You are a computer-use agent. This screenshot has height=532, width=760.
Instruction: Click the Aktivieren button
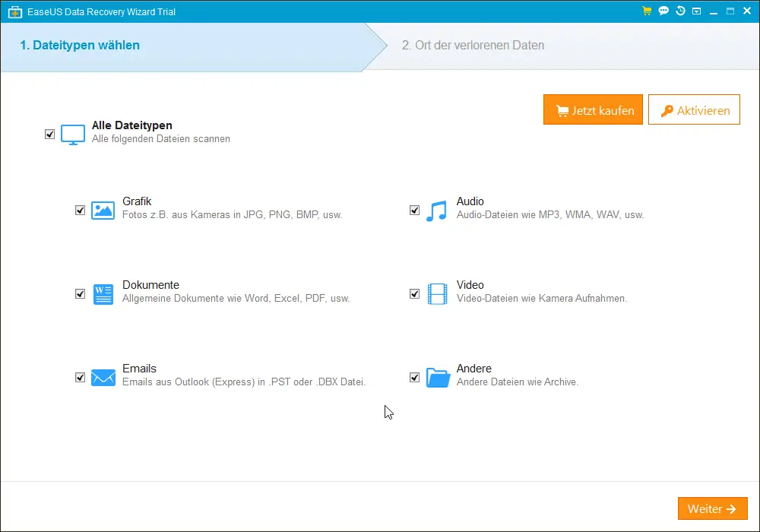(694, 109)
